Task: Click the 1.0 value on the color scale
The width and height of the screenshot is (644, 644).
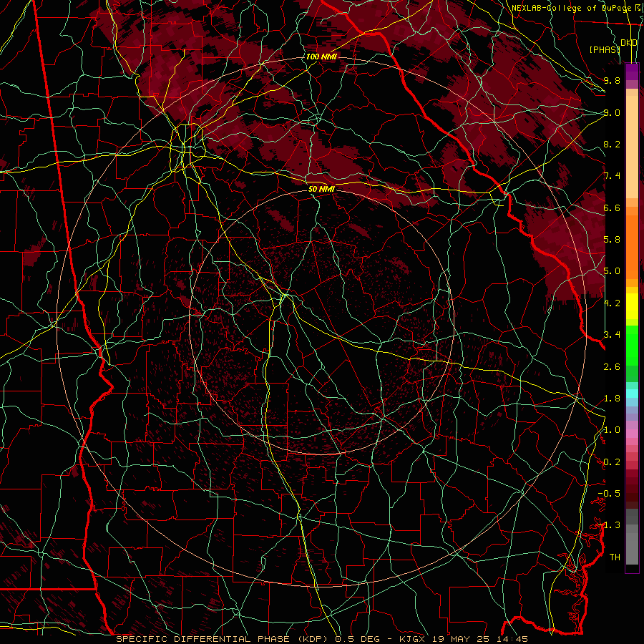Action: pos(612,430)
